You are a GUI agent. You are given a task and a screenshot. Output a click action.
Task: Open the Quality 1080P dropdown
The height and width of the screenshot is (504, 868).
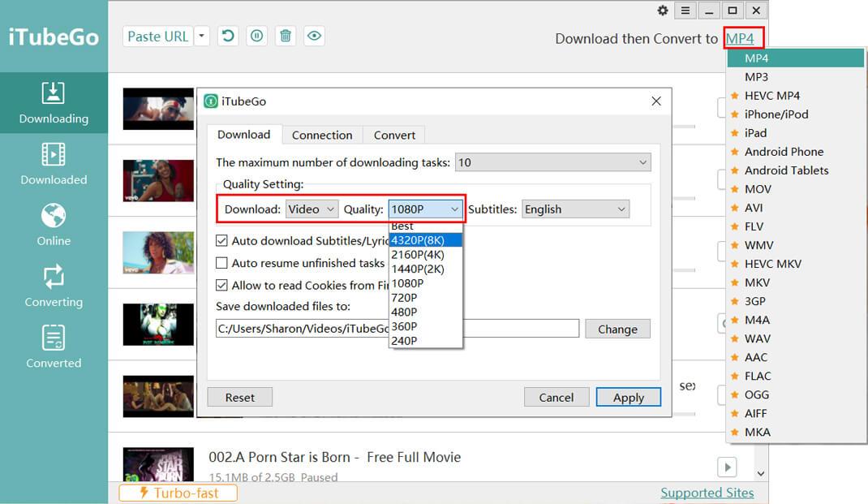pyautogui.click(x=425, y=209)
